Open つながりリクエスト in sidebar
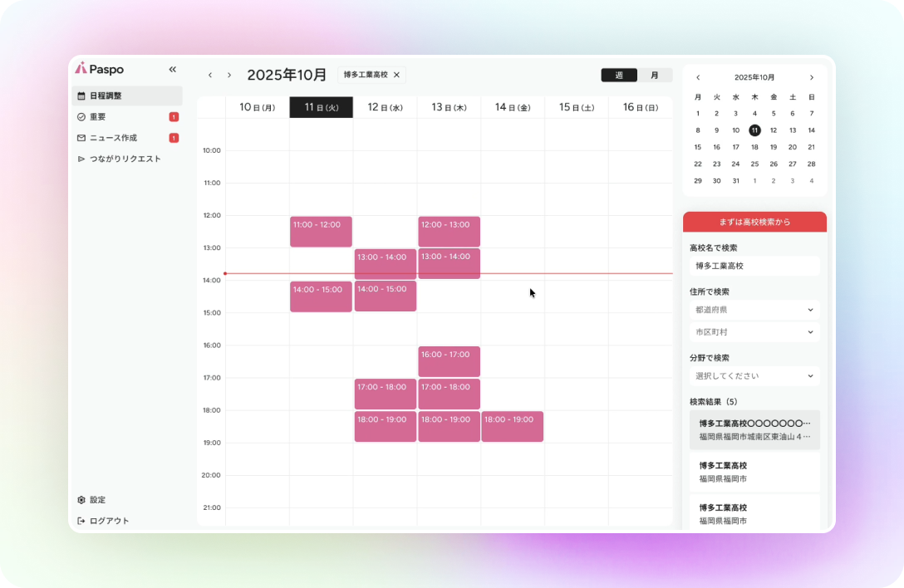The width and height of the screenshot is (904, 588). coord(127,159)
